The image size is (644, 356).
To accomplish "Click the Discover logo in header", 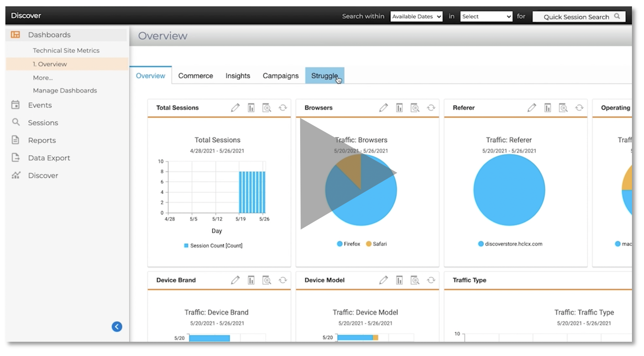I will (26, 16).
